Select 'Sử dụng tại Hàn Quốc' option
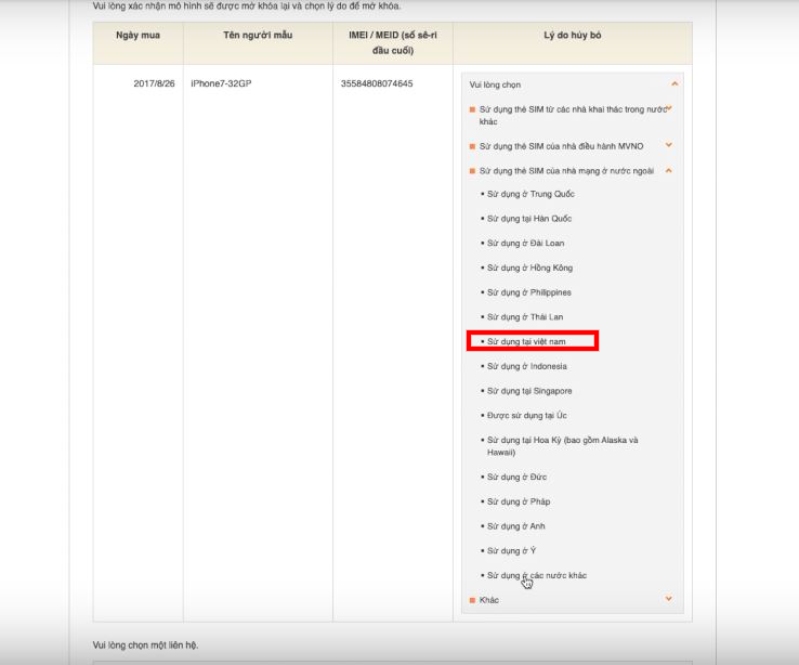This screenshot has width=799, height=665. pyautogui.click(x=530, y=219)
